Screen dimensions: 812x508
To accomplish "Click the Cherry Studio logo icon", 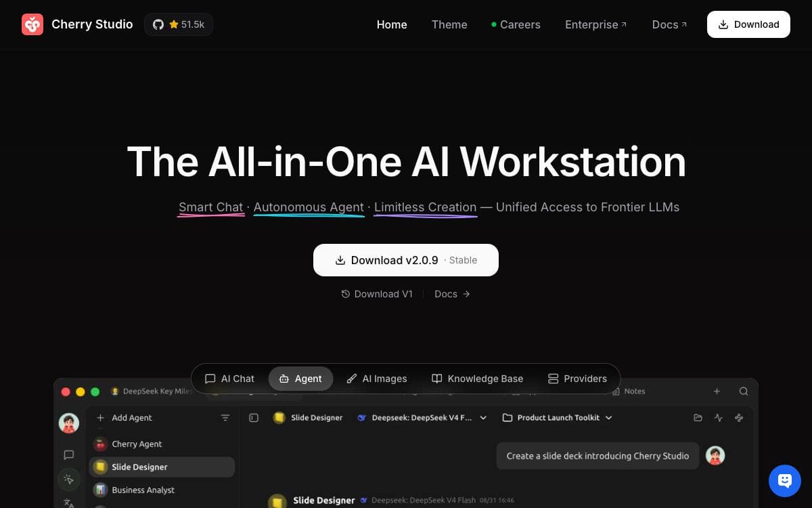I will [32, 24].
